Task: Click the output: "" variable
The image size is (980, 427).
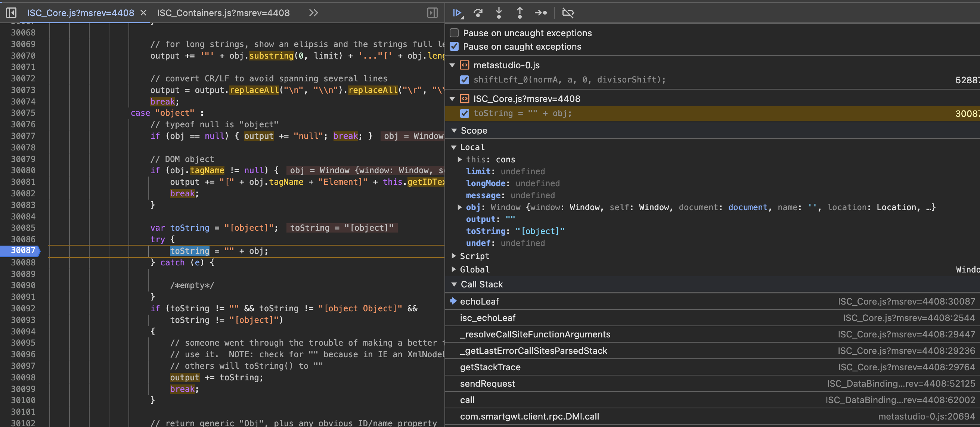Action: (x=490, y=219)
